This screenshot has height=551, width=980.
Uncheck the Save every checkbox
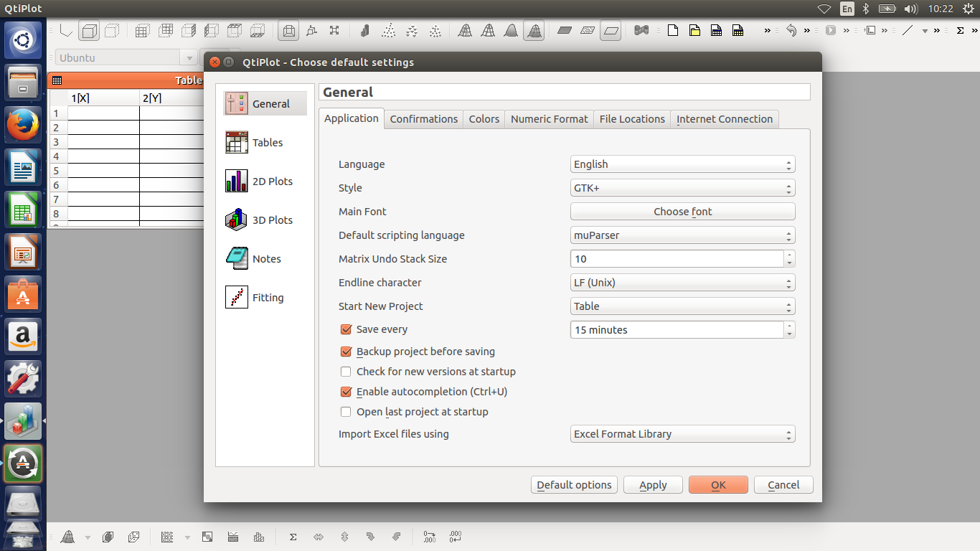point(346,329)
